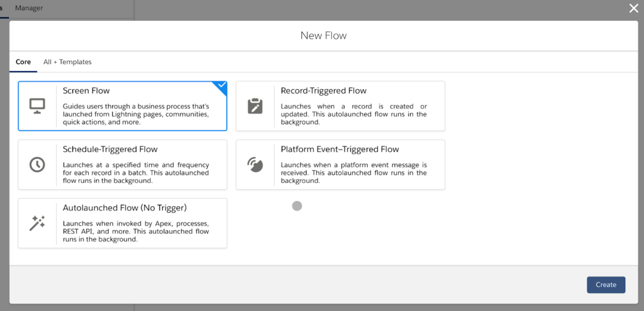Click the Create button
644x311 pixels.
click(606, 285)
